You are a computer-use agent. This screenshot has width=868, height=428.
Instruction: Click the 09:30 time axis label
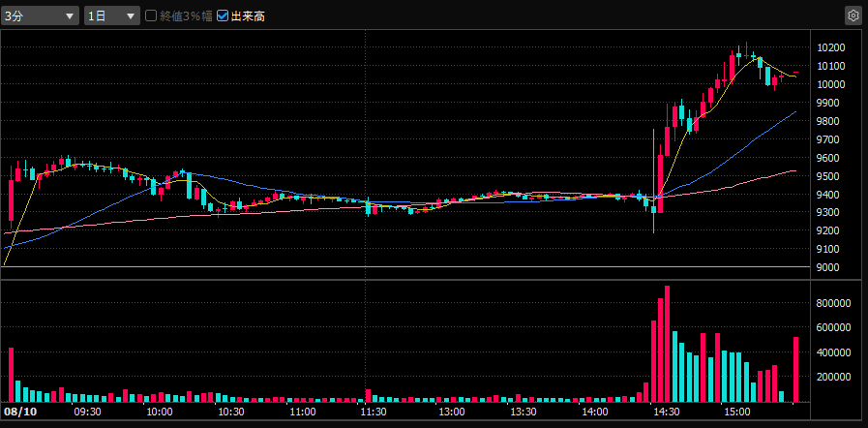(x=87, y=412)
